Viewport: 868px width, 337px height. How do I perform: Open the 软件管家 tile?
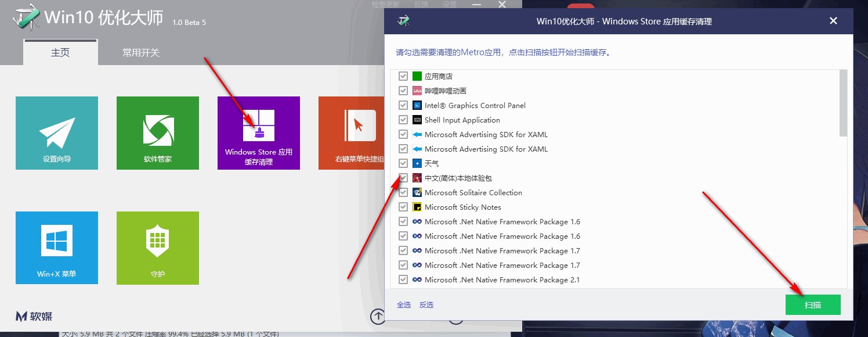[157, 132]
